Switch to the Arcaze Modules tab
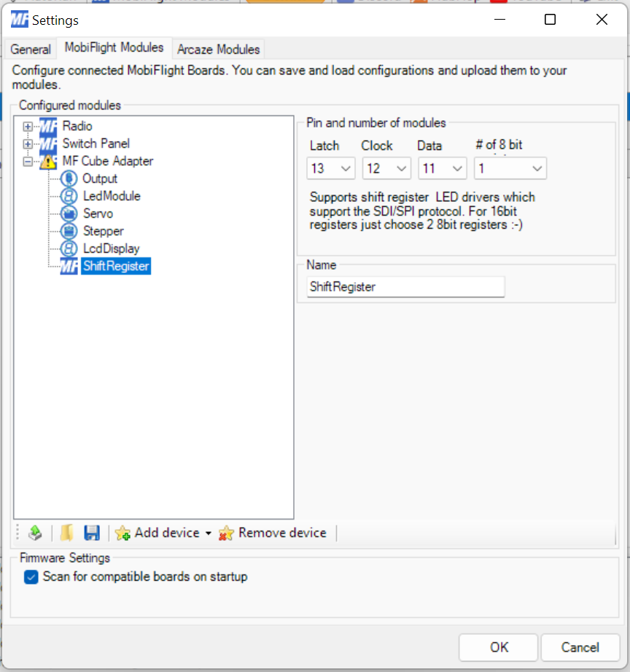 coord(218,50)
